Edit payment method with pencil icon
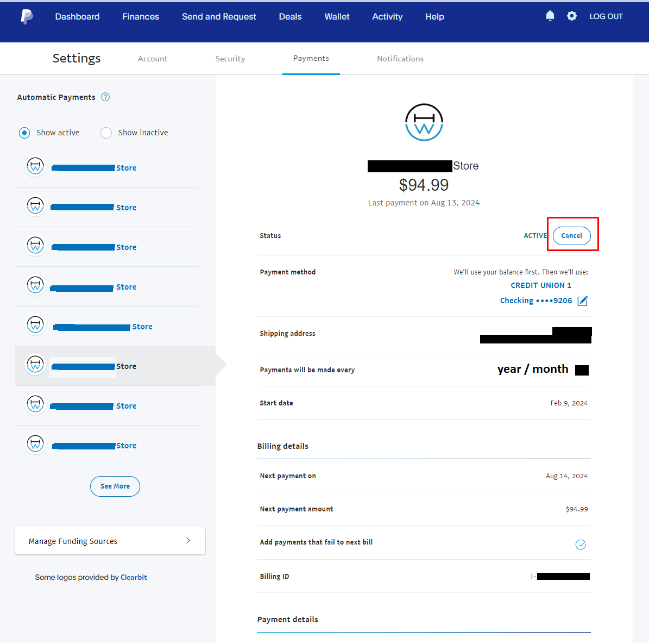This screenshot has width=649, height=644. pyautogui.click(x=582, y=301)
